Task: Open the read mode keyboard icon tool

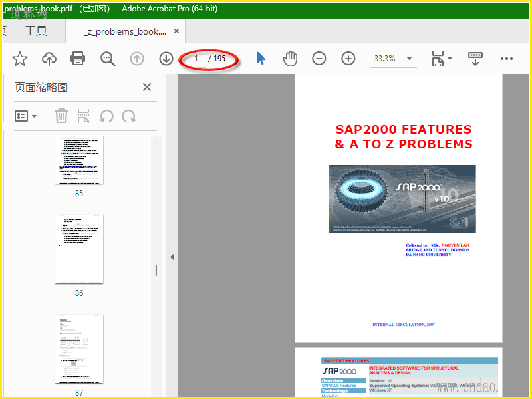Action: pos(475,59)
